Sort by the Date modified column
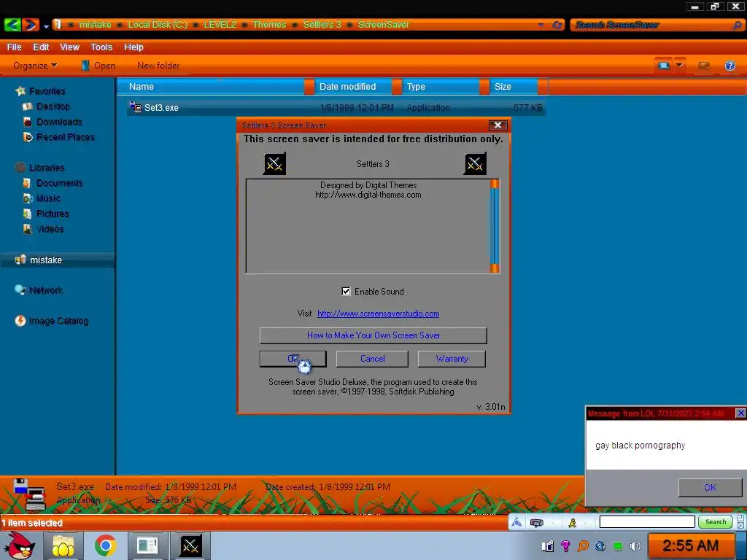Viewport: 747px width, 560px height. [x=352, y=87]
